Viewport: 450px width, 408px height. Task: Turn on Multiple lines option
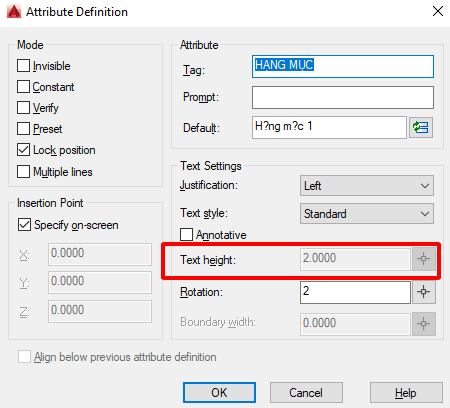23,172
